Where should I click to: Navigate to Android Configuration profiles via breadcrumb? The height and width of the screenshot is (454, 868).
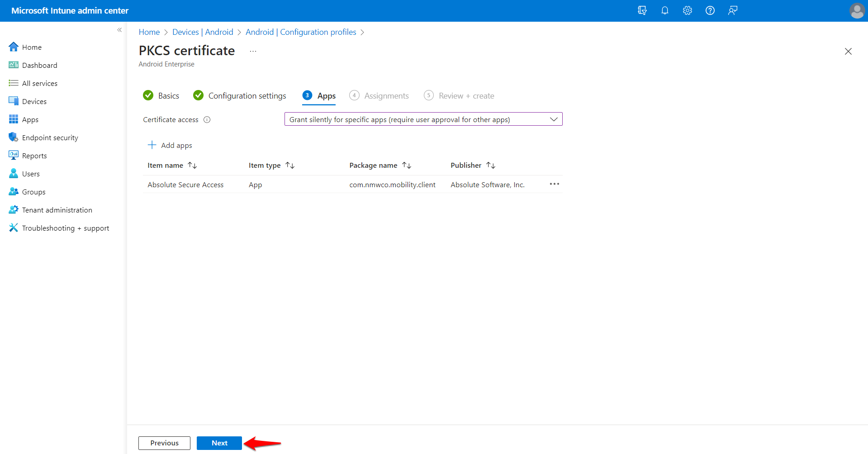[x=301, y=32]
